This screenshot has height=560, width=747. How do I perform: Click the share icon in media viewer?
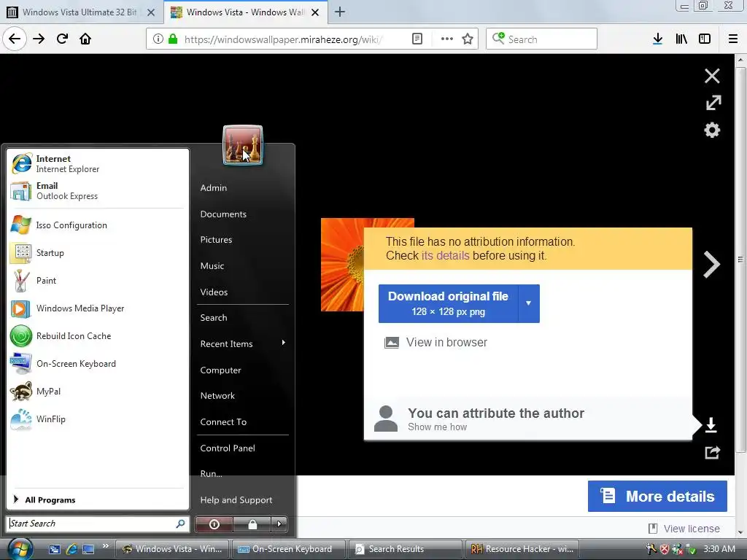tap(712, 452)
